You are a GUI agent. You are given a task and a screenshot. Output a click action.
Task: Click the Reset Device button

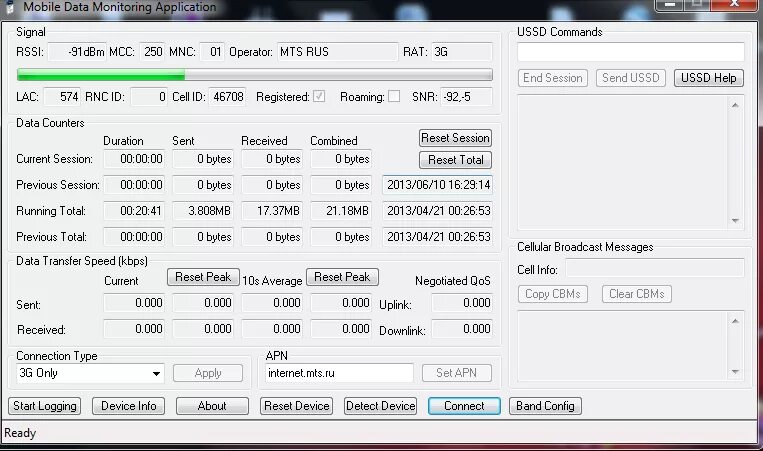[x=296, y=406]
